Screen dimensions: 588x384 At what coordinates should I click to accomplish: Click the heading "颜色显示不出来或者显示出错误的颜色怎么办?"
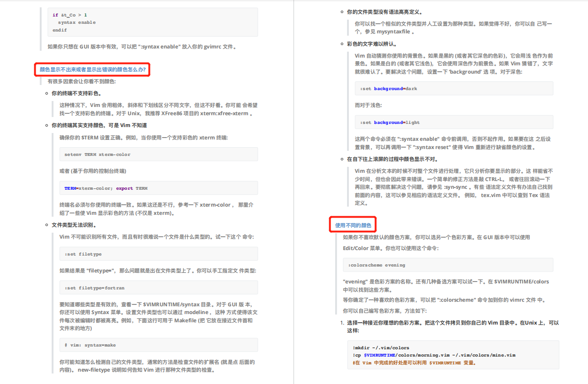[x=93, y=70]
